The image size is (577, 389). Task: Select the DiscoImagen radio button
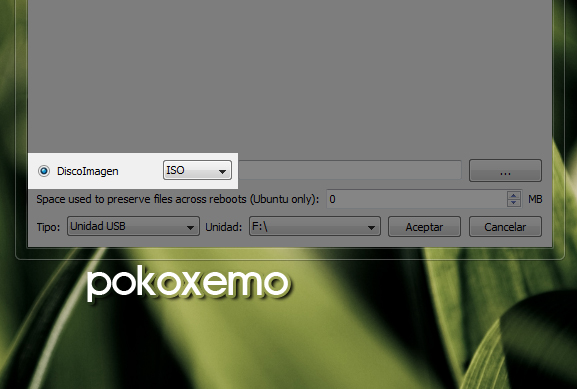(x=44, y=171)
